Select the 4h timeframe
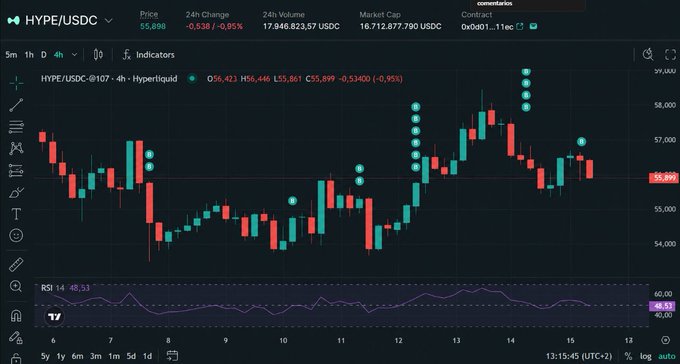The image size is (680, 364). pyautogui.click(x=59, y=55)
